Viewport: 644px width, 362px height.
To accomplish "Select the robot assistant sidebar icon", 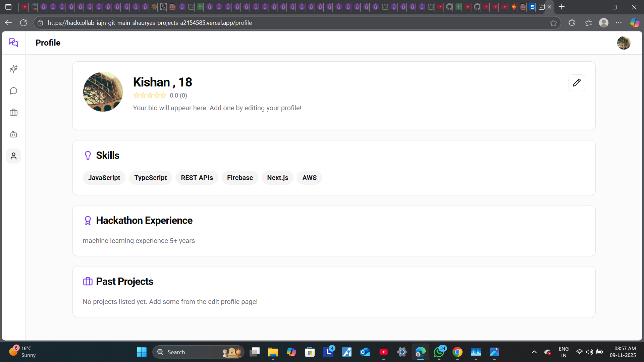I will (x=13, y=134).
